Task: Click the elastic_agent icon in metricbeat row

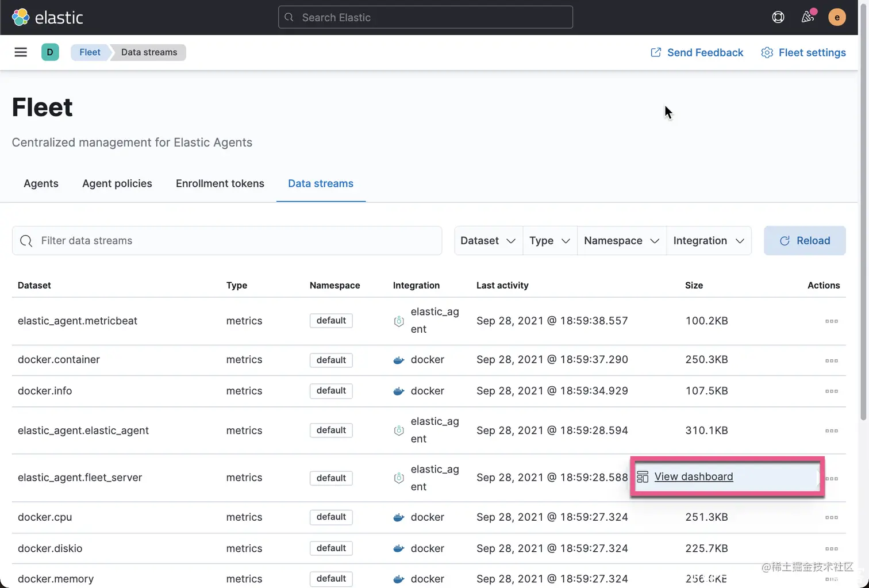Action: tap(398, 321)
